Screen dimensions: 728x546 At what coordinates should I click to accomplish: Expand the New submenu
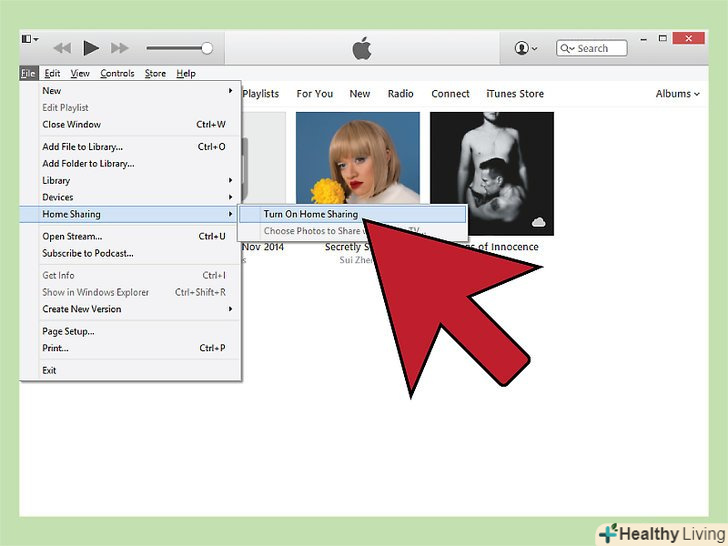pyautogui.click(x=130, y=91)
